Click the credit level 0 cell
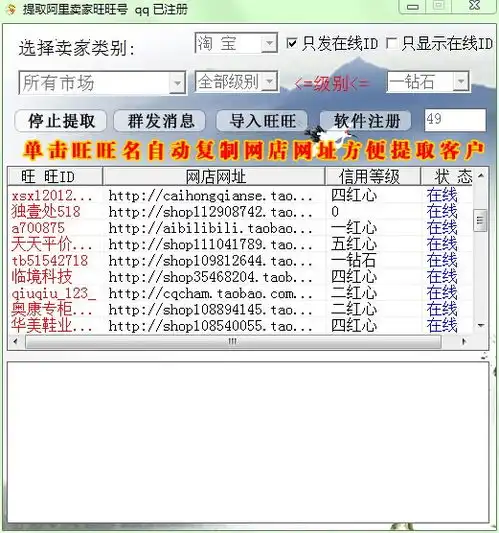 tap(335, 212)
